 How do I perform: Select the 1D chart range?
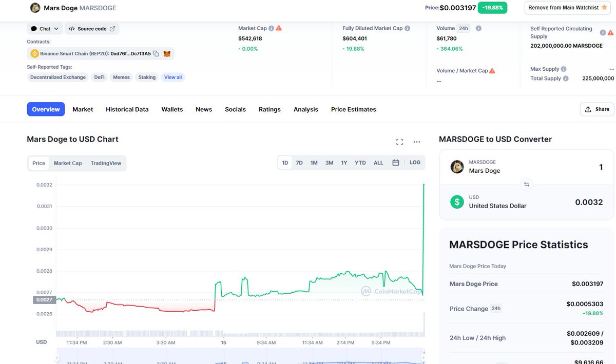285,163
